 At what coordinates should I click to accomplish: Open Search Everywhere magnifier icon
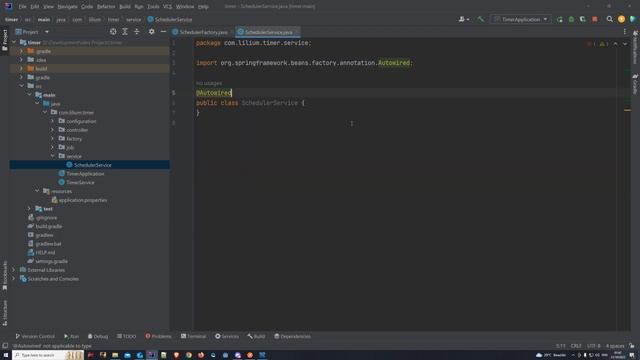pyautogui.click(x=609, y=19)
